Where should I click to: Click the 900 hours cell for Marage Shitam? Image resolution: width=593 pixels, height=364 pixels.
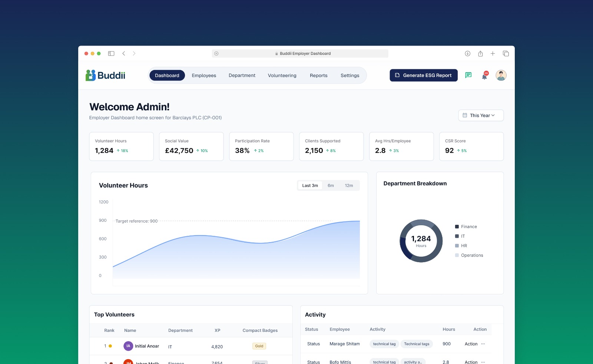pos(447,344)
